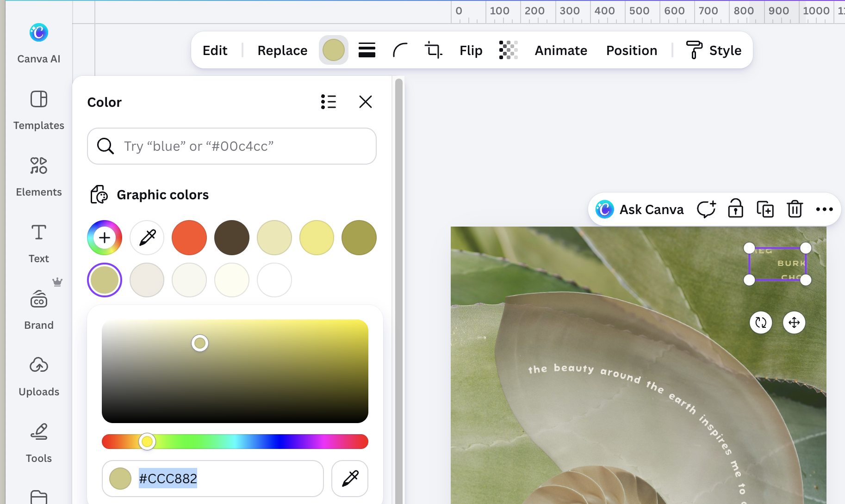845x504 pixels.
Task: Click the color search field
Action: coord(232,146)
